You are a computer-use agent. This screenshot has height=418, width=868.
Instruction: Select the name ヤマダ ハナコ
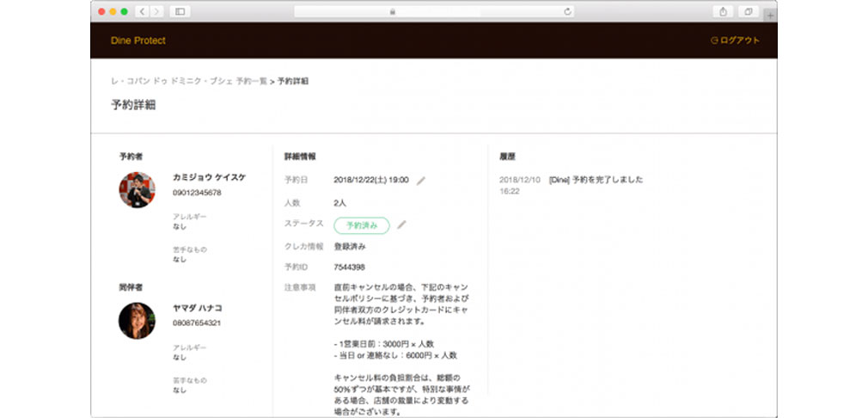click(x=198, y=308)
